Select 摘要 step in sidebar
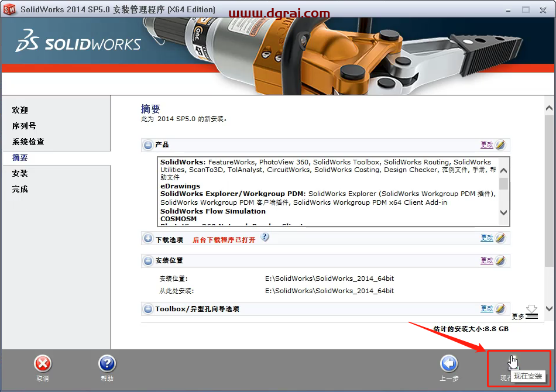 [20, 158]
